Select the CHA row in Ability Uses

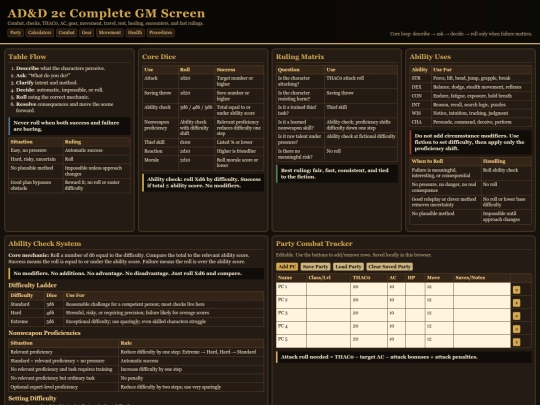coord(470,122)
